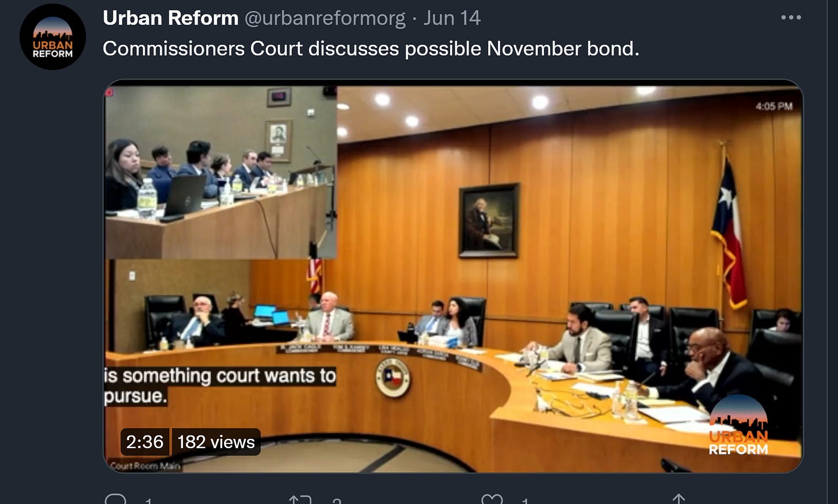The image size is (838, 504).
Task: Click the retweet arrows icon
Action: (300, 499)
